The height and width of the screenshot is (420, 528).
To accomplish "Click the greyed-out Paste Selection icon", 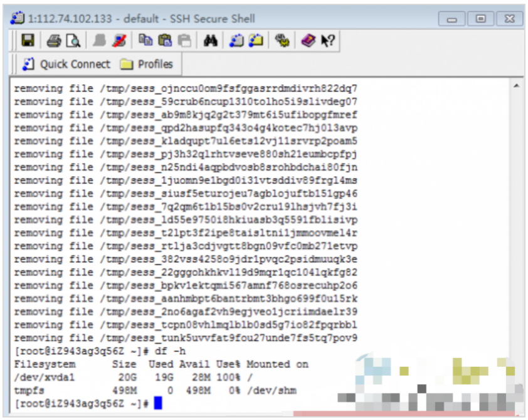I will point(184,41).
